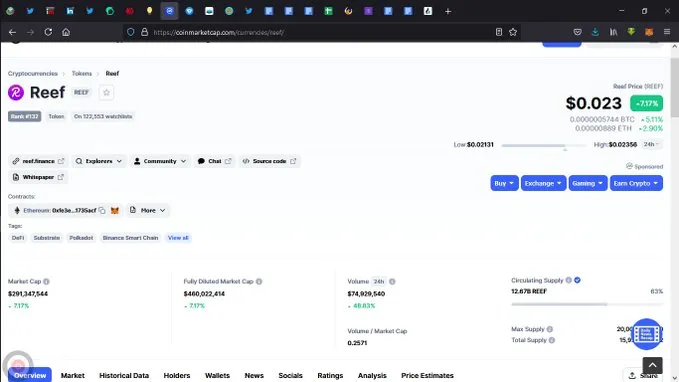Show Circulating Supply info icon
The width and height of the screenshot is (679, 382).
coord(569,280)
